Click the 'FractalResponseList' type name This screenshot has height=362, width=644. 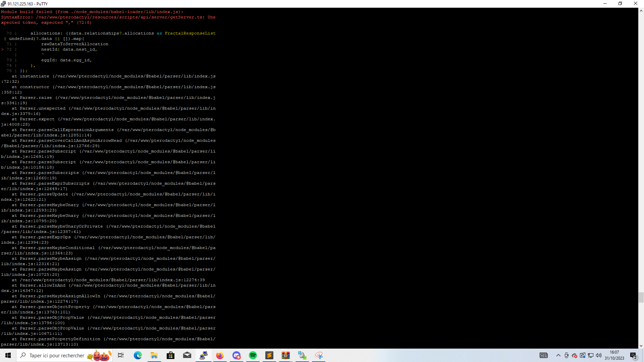click(x=190, y=33)
